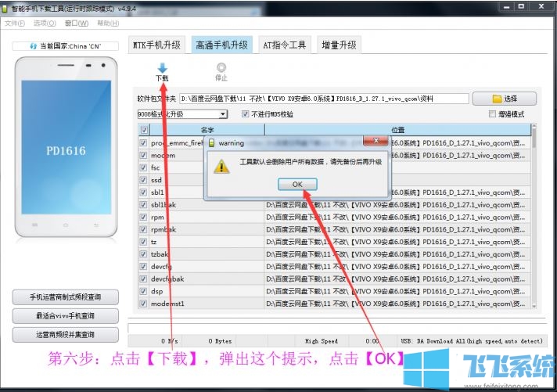
Task: Toggle the select-all checkbox in the table header
Action: [x=144, y=130]
